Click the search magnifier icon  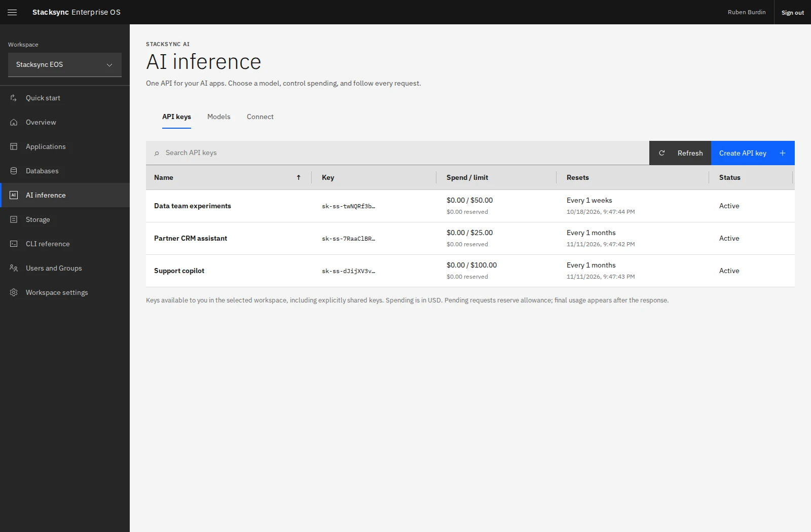tap(157, 153)
